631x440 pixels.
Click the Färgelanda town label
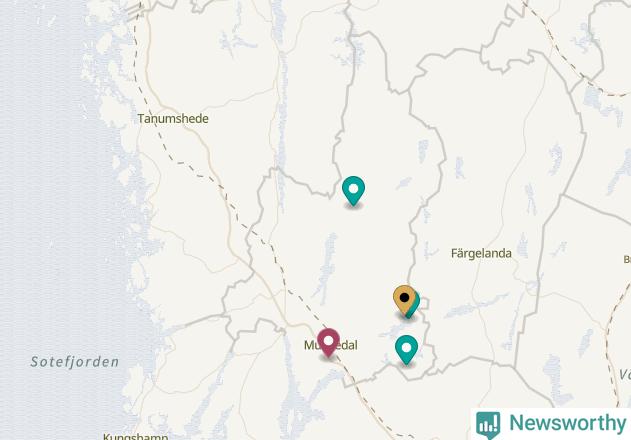click(x=481, y=254)
